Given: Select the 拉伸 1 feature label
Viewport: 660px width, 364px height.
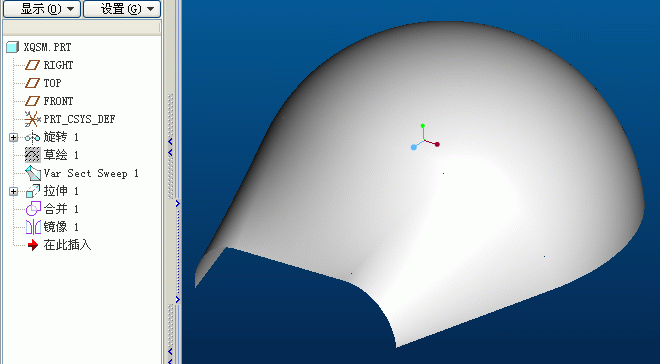Looking at the screenshot, I should 61,191.
